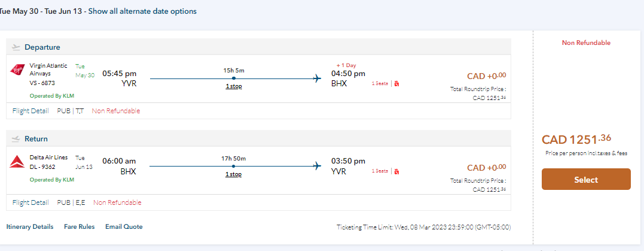The width and height of the screenshot is (644, 251).
Task: Click airplane arrow icon on BHX–YVR route
Action: [317, 166]
